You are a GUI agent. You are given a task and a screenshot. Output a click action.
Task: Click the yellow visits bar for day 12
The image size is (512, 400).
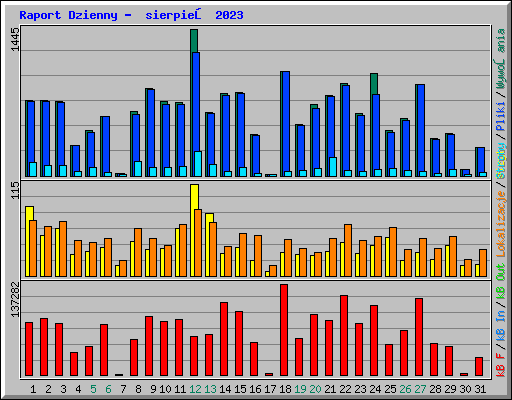point(195,197)
